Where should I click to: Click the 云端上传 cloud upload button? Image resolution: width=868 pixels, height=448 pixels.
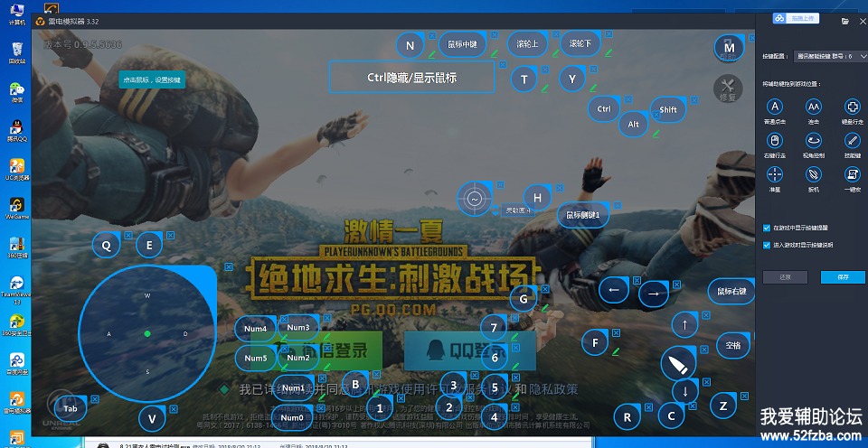[x=796, y=19]
